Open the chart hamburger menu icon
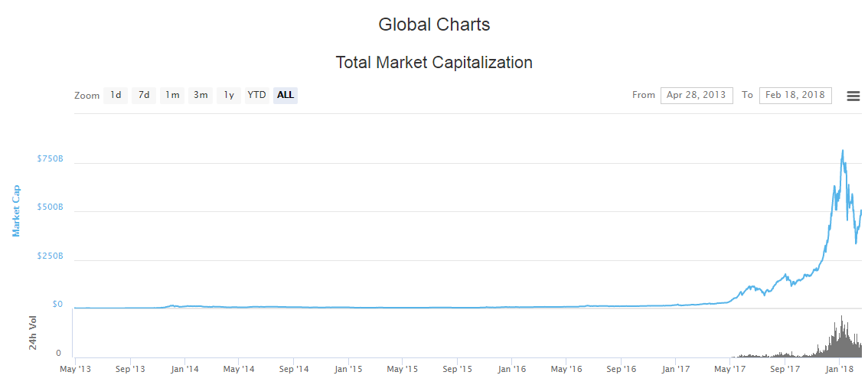This screenshot has width=868, height=385. (853, 96)
